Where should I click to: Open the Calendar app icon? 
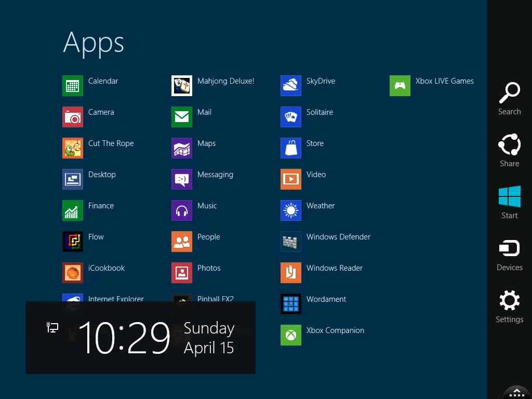tap(73, 86)
